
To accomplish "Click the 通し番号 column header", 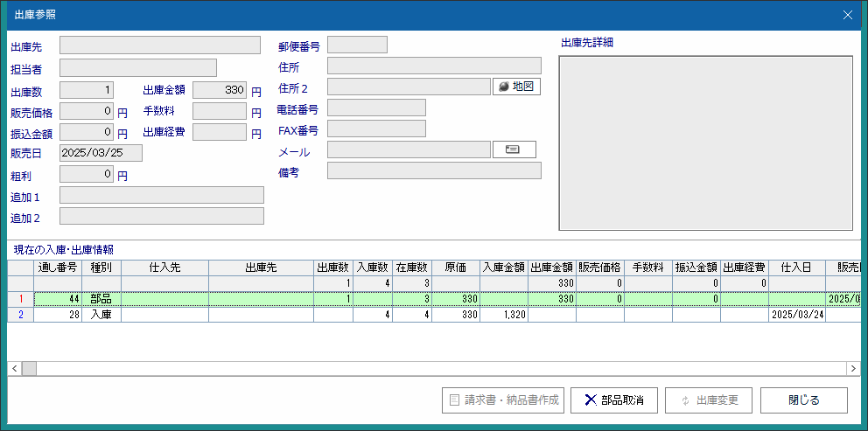I will (58, 268).
